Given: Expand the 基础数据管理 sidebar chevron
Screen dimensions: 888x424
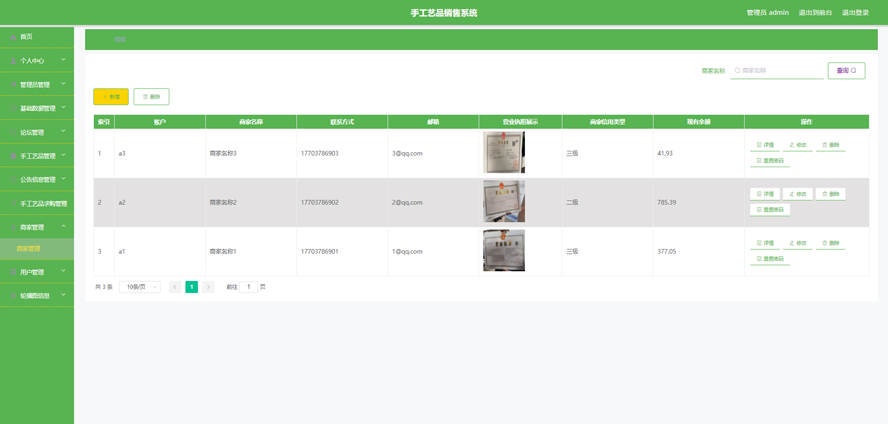Looking at the screenshot, I should (x=63, y=108).
